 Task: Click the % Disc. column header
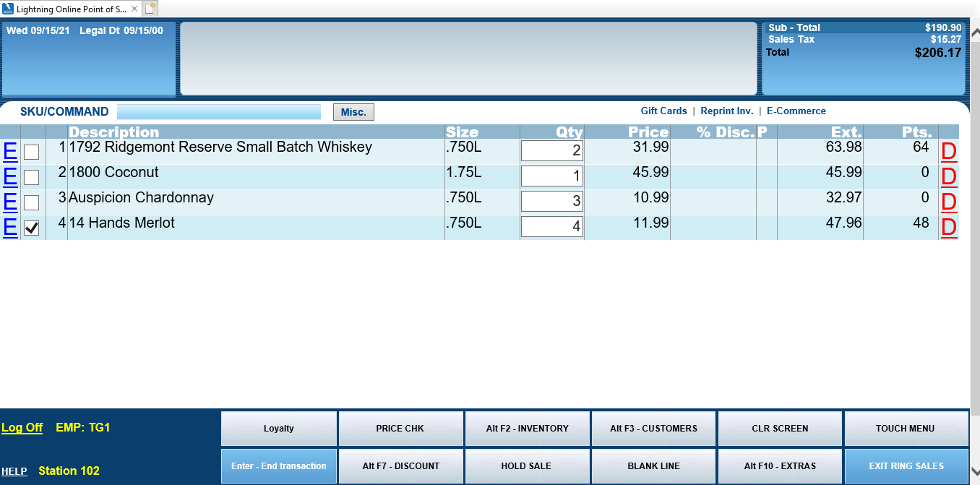(x=725, y=132)
